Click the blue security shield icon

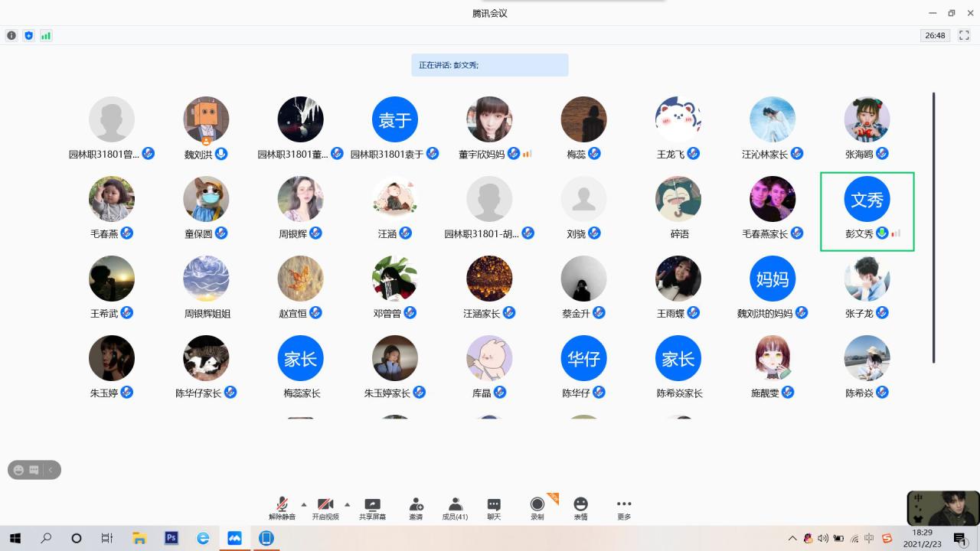click(29, 35)
